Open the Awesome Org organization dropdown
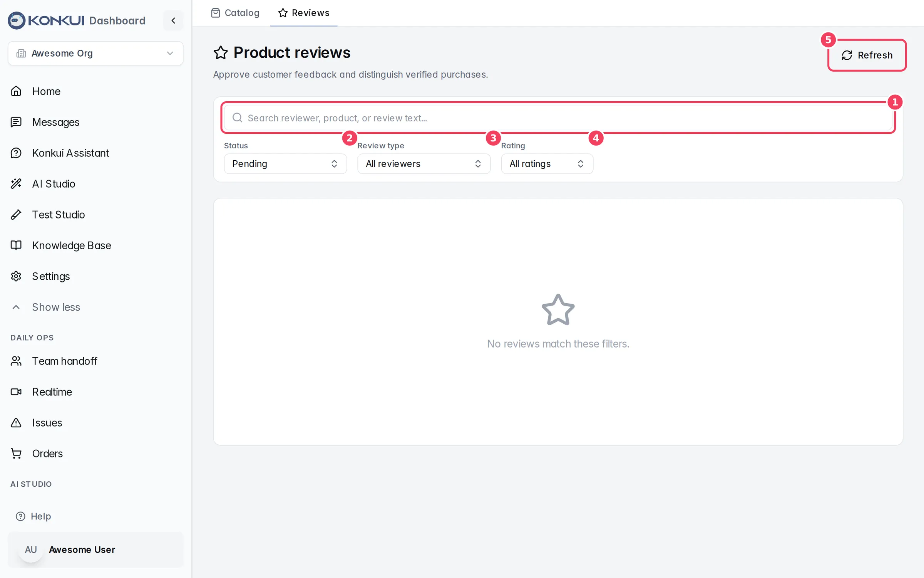Screen dimensions: 924x578 tap(95, 53)
